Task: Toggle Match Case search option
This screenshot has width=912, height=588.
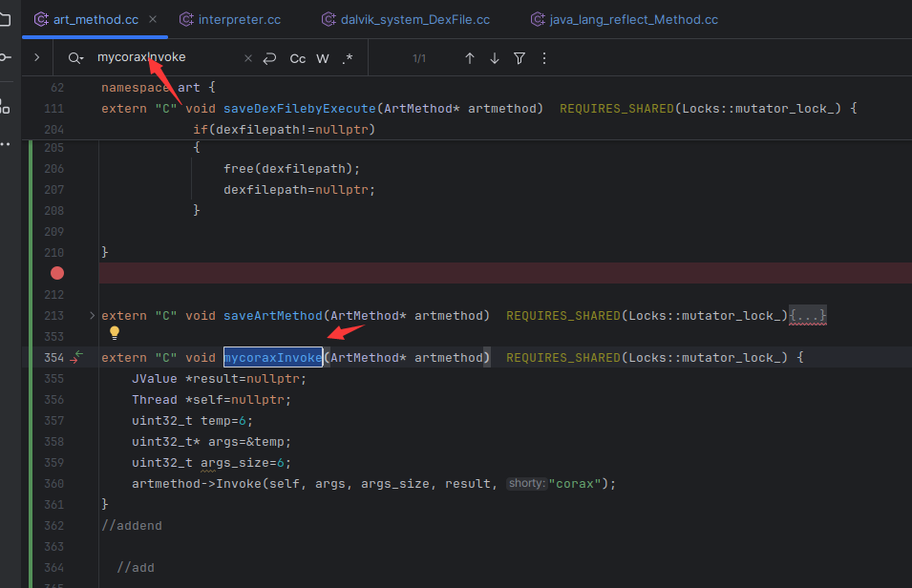Action: coord(298,58)
